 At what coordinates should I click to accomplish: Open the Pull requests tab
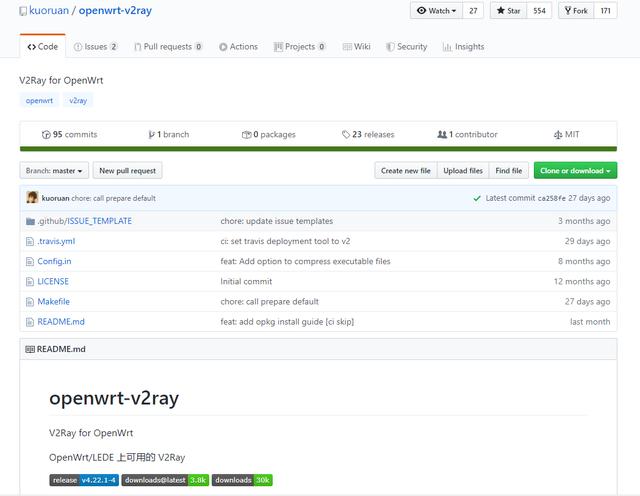pos(168,47)
